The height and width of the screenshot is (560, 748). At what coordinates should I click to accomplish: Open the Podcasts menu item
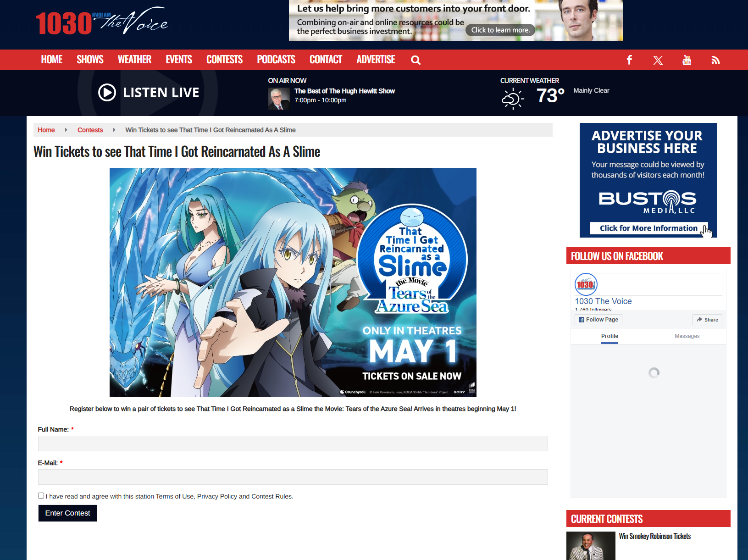[x=276, y=60]
